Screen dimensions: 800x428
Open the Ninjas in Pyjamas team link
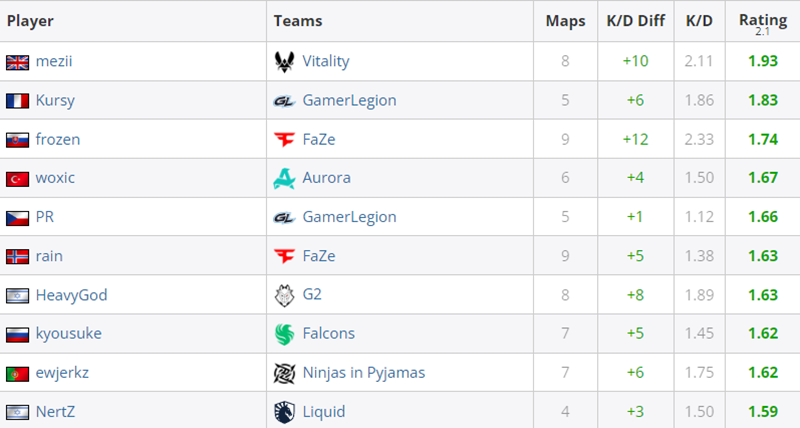click(364, 373)
